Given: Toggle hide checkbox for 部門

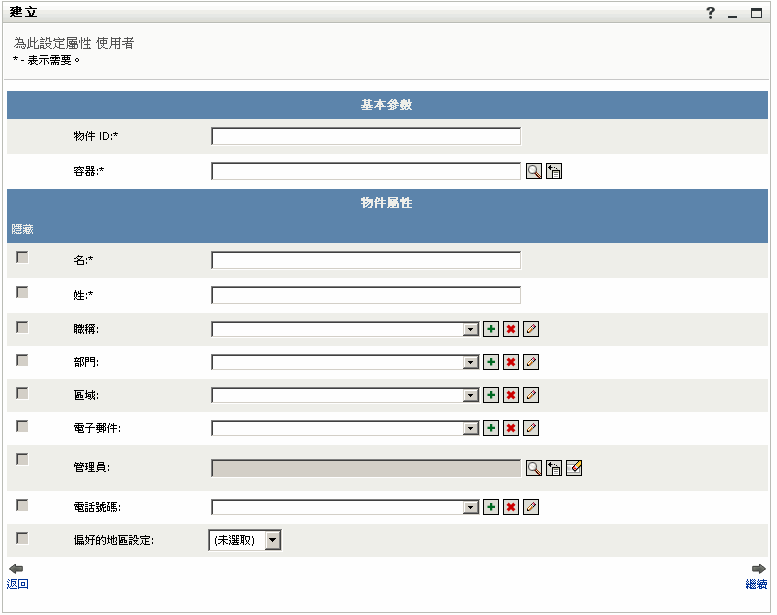Looking at the screenshot, I should (x=22, y=360).
